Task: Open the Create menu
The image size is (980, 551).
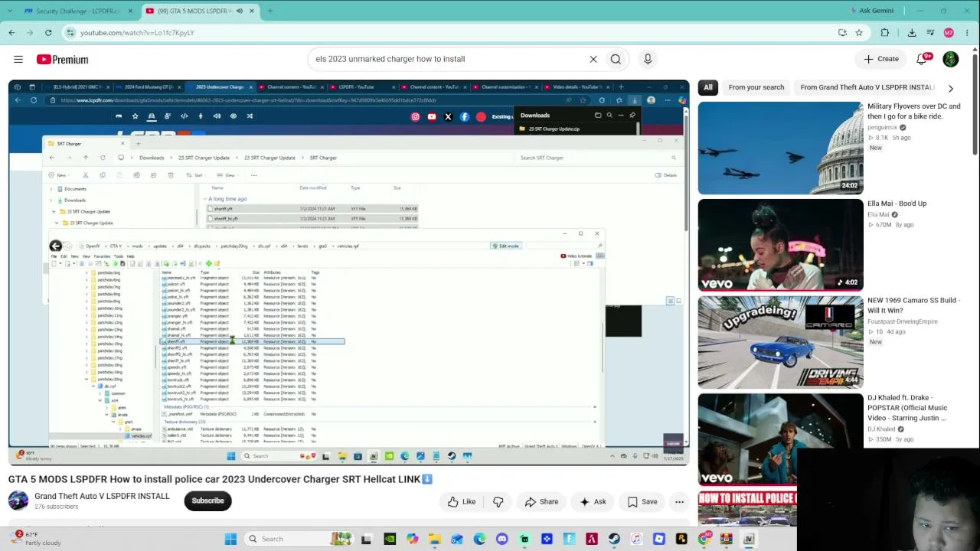Action: pyautogui.click(x=881, y=59)
